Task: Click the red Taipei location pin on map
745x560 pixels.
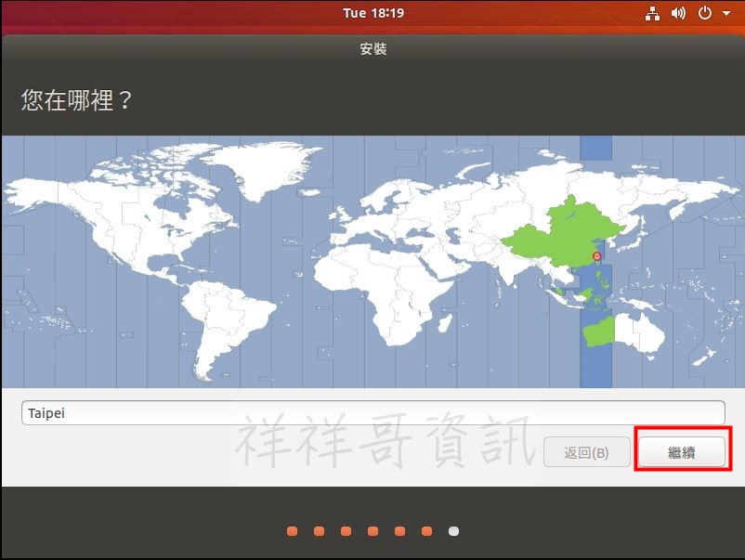Action: [596, 257]
